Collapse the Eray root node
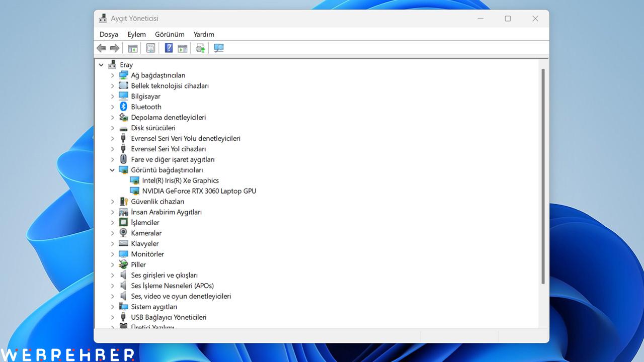The height and width of the screenshot is (362, 644). [101, 65]
